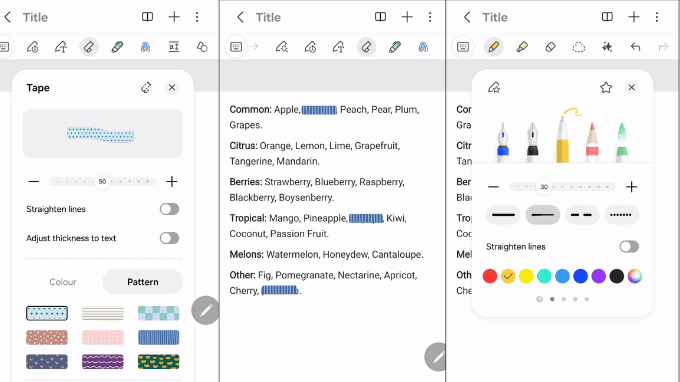Select the brown dotted tape pattern
The image size is (680, 382).
[47, 337]
